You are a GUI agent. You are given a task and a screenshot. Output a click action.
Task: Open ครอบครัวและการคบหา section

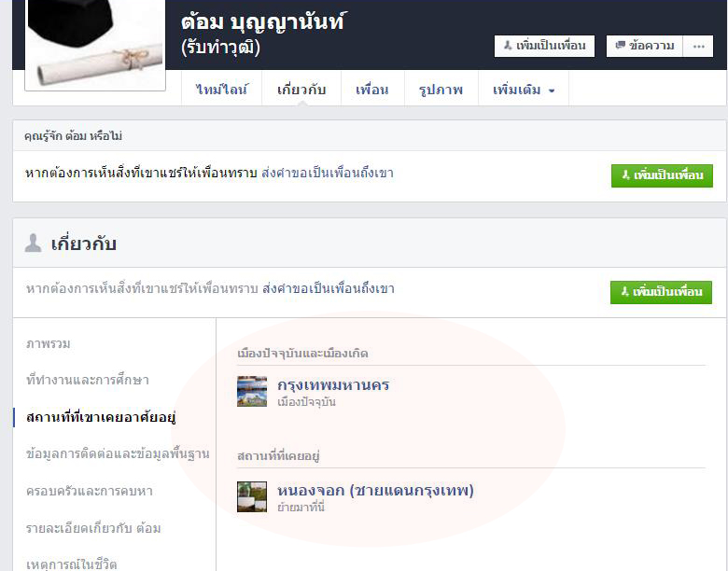click(x=90, y=491)
